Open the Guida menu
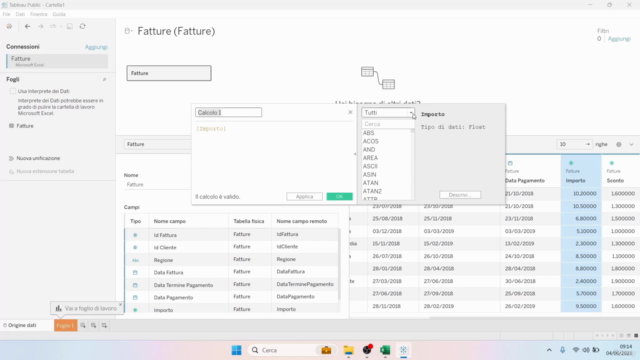640x360 pixels. 59,14
